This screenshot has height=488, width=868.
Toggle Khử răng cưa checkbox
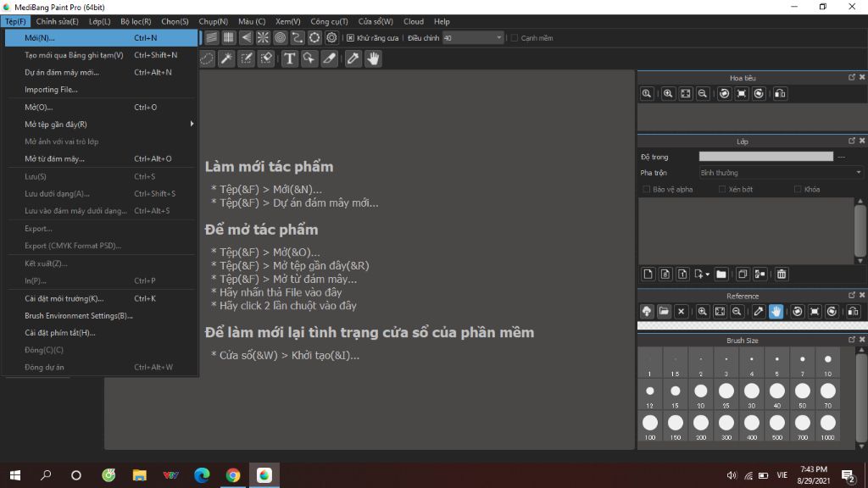(350, 38)
